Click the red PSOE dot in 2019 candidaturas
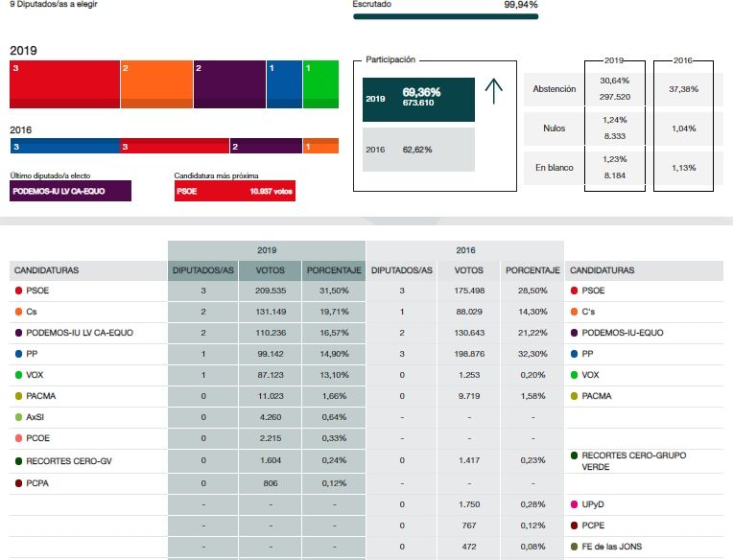This screenshot has height=560, width=733. [x=19, y=291]
